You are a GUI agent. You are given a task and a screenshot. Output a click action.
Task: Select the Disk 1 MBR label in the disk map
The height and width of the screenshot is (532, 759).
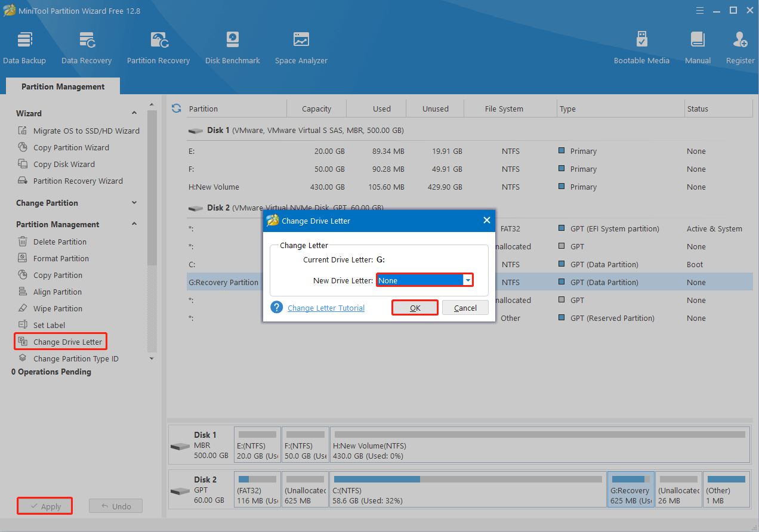201,445
